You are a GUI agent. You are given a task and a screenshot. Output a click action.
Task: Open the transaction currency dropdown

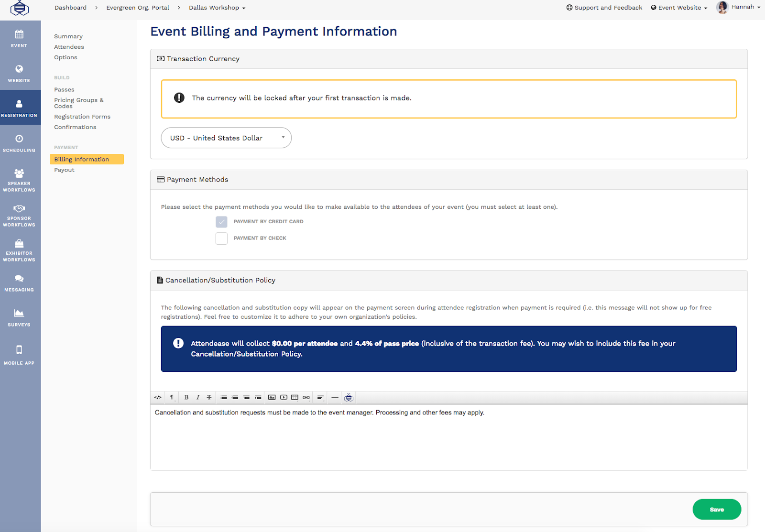click(226, 138)
